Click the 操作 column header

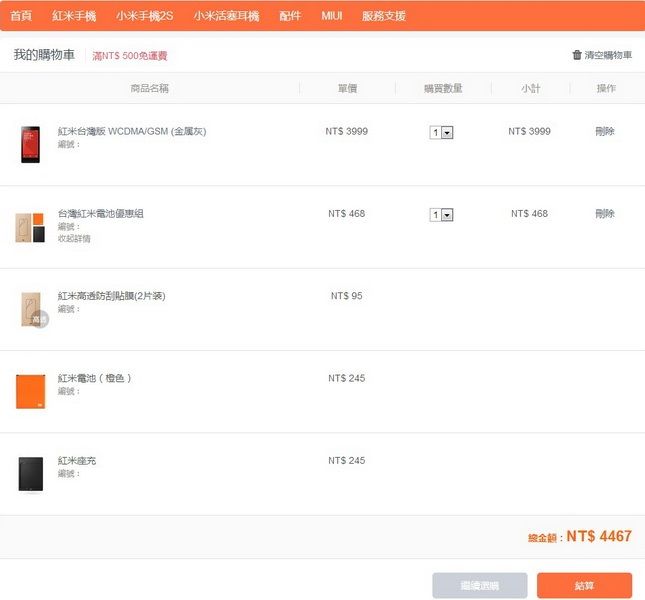(606, 88)
